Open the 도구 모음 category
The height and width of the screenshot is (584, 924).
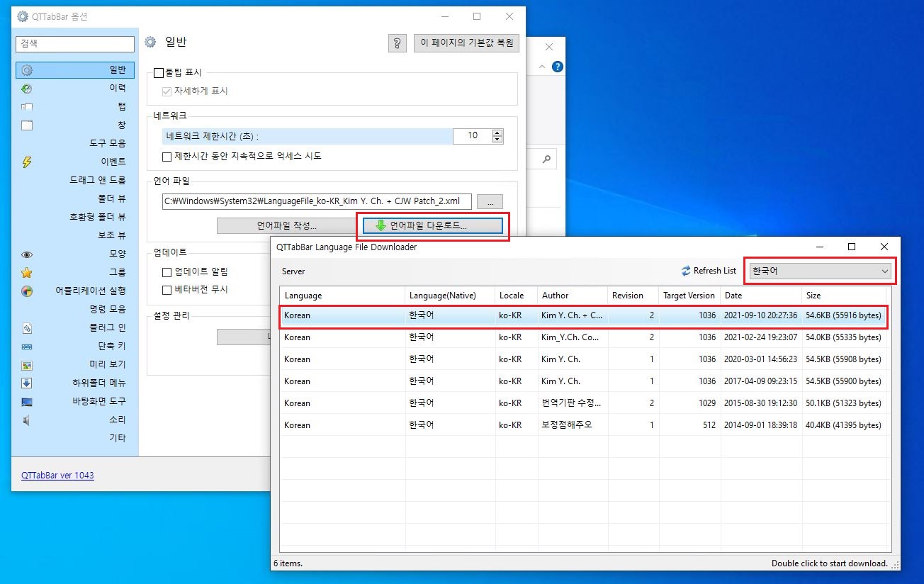75,143
